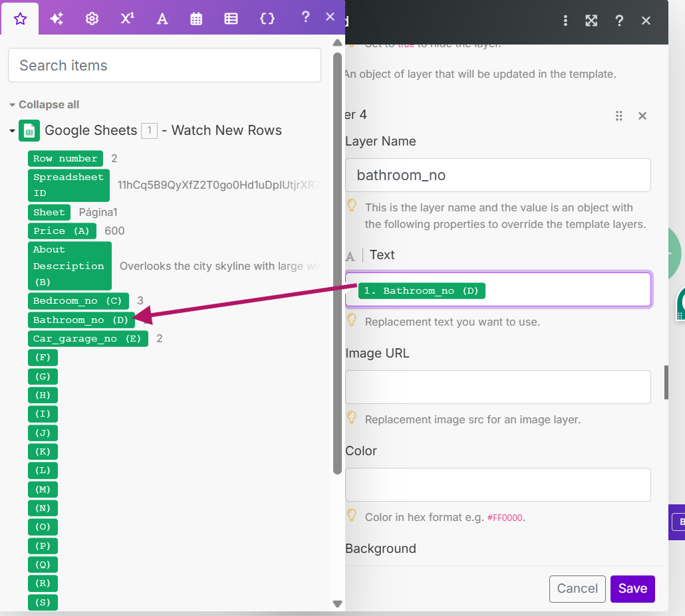
Task: Click the Image URL input field
Action: click(x=498, y=387)
